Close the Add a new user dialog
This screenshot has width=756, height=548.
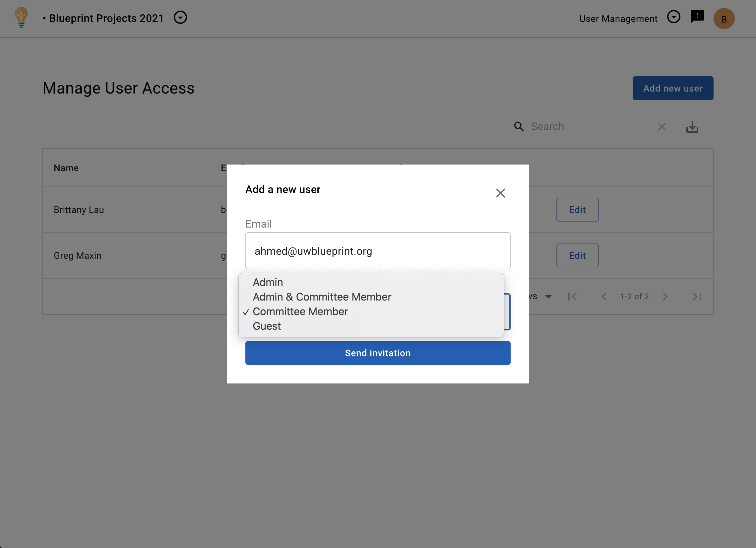point(500,193)
